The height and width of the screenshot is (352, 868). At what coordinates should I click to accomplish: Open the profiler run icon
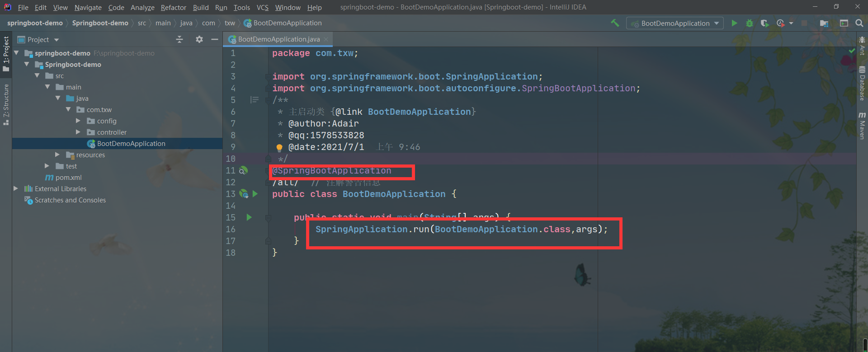[780, 23]
